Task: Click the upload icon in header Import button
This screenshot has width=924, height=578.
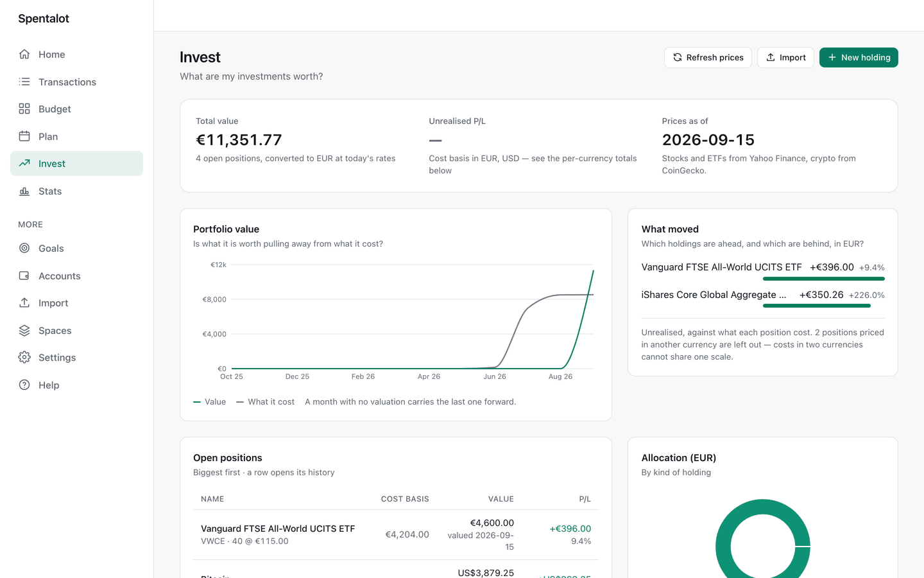Action: click(771, 58)
